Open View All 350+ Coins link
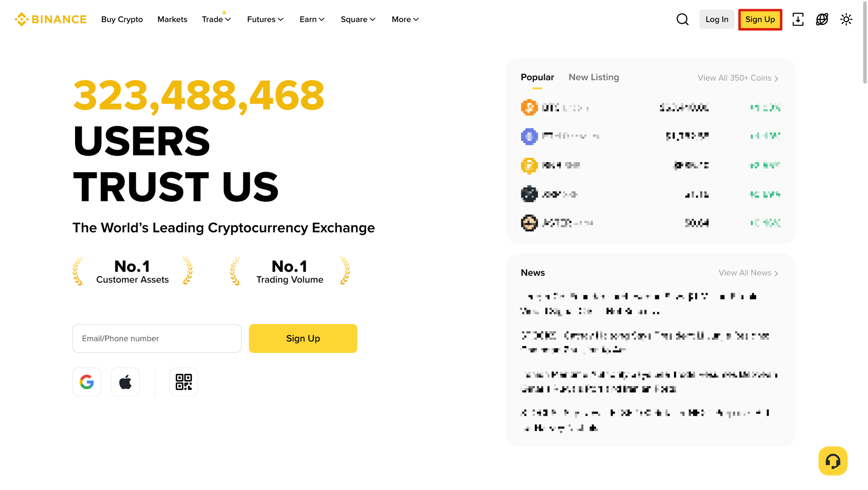868x490 pixels. click(738, 78)
